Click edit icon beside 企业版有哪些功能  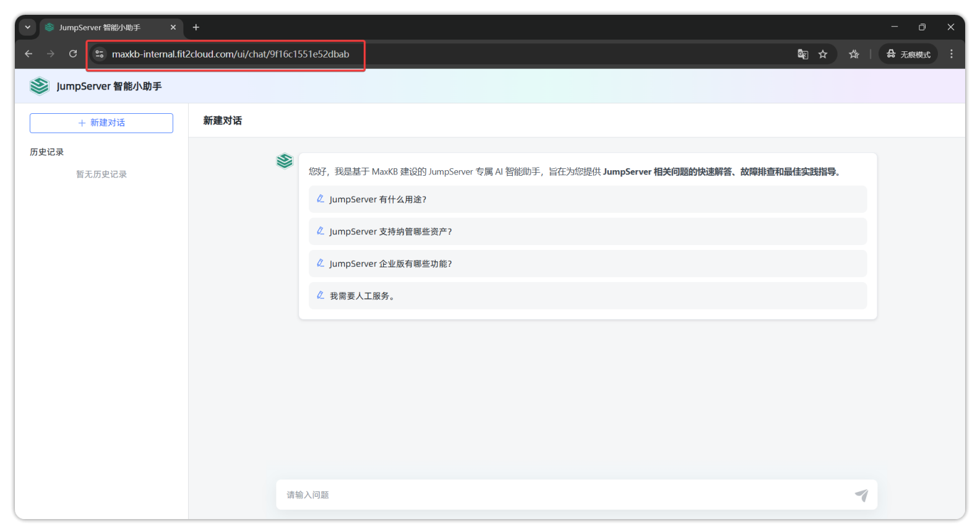click(320, 263)
